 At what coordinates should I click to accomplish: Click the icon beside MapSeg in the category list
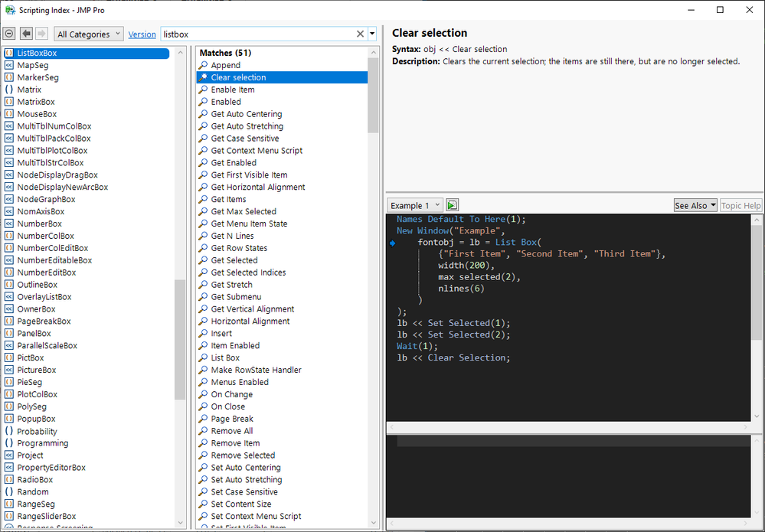(x=9, y=65)
